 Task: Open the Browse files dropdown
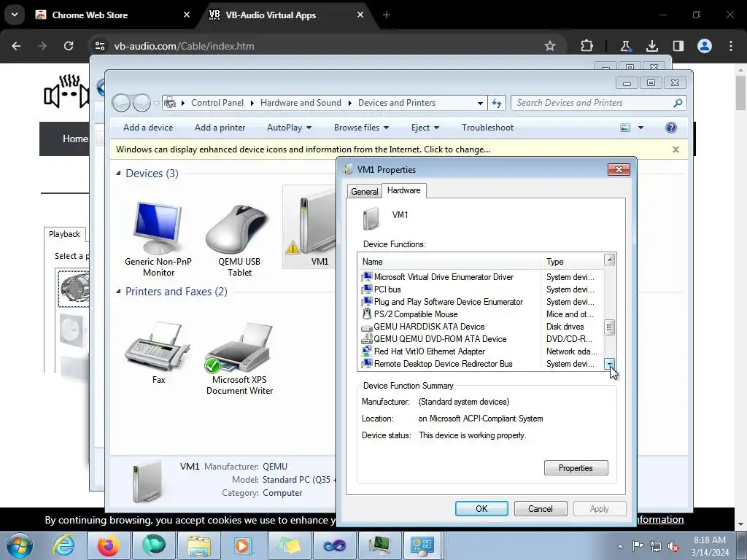[361, 128]
